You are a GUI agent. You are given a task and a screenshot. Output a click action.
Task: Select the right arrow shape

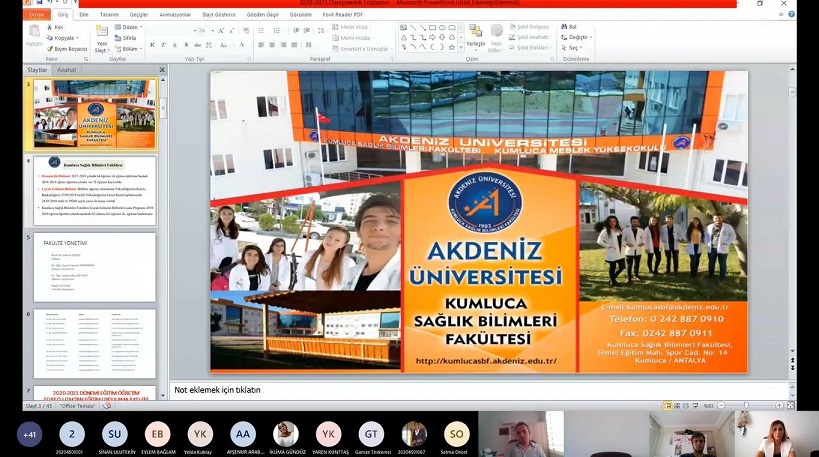click(432, 38)
